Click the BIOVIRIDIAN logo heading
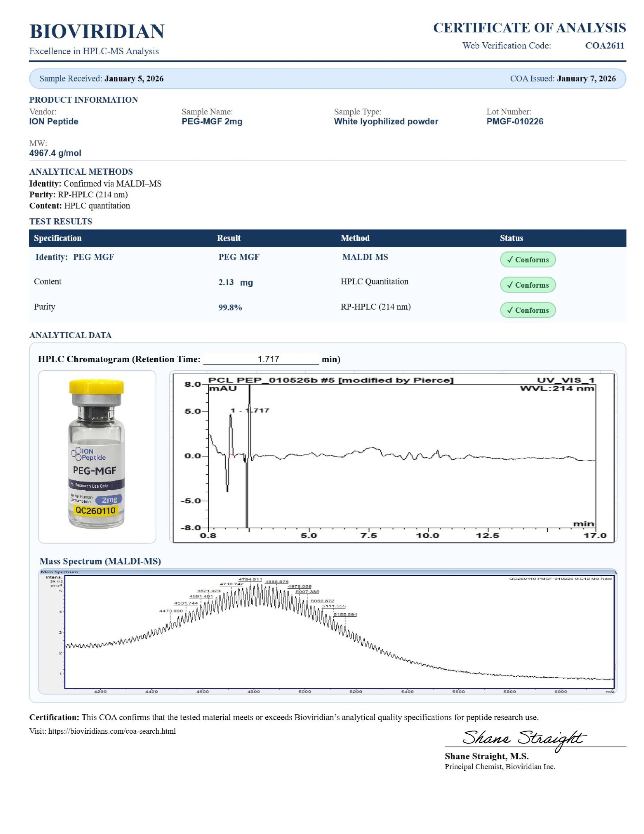The height and width of the screenshot is (834, 644). click(x=97, y=31)
